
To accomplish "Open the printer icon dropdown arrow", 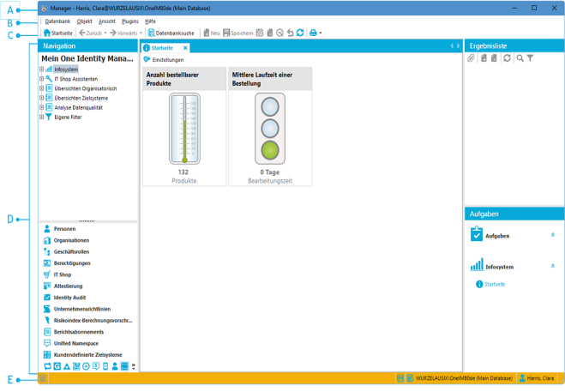I will click(x=321, y=33).
